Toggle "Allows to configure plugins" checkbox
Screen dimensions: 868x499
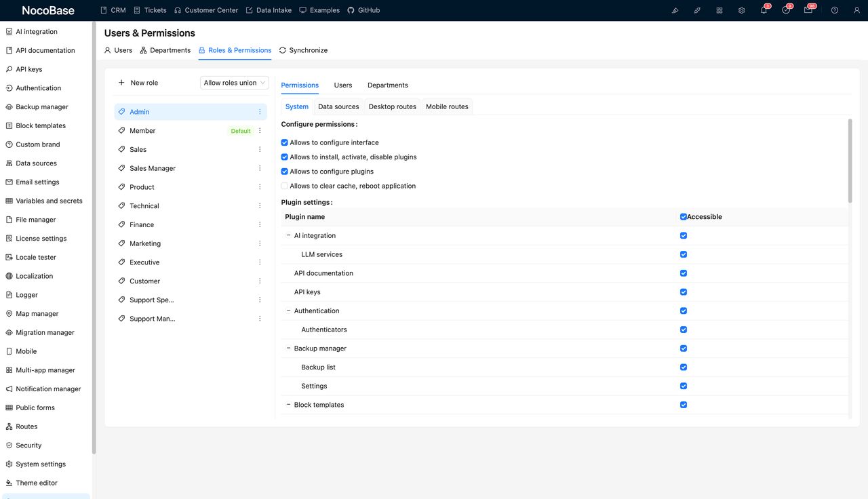coord(285,172)
